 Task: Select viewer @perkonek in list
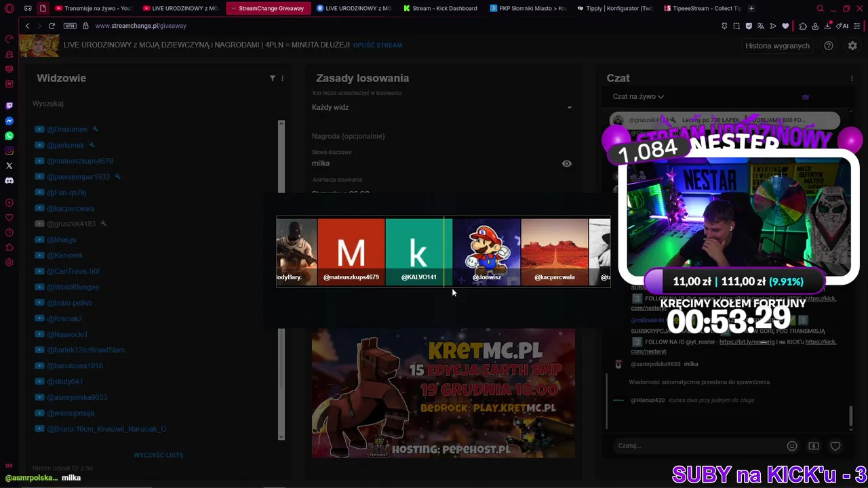pyautogui.click(x=66, y=145)
